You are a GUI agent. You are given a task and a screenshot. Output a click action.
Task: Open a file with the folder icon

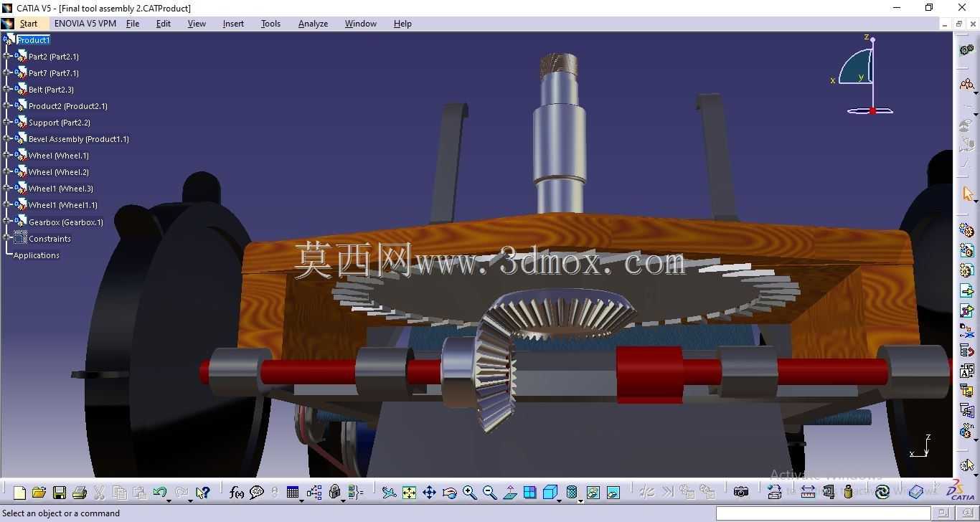point(39,493)
